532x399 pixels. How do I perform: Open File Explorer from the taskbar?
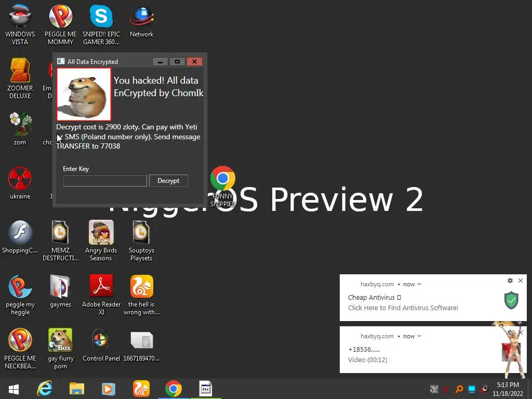(77, 389)
